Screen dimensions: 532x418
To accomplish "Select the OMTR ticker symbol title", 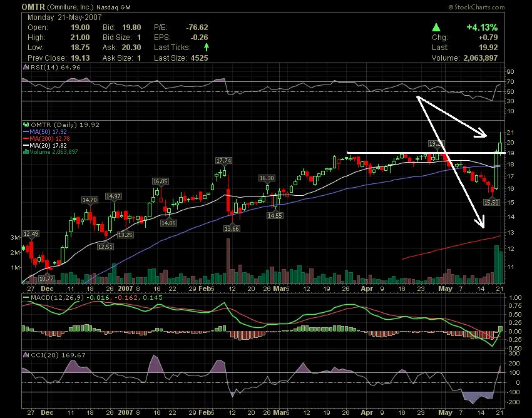I will (x=33, y=7).
